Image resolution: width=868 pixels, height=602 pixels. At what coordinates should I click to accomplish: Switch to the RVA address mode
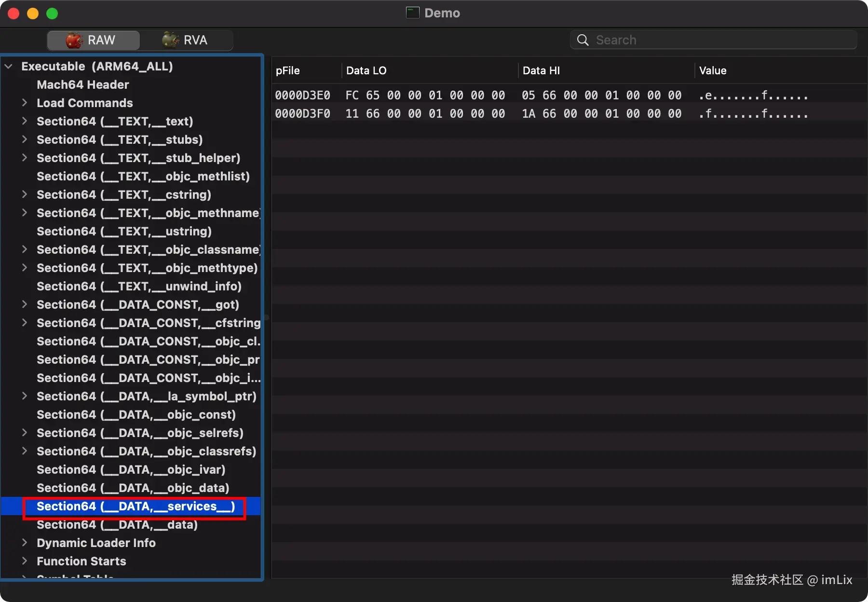(x=186, y=40)
